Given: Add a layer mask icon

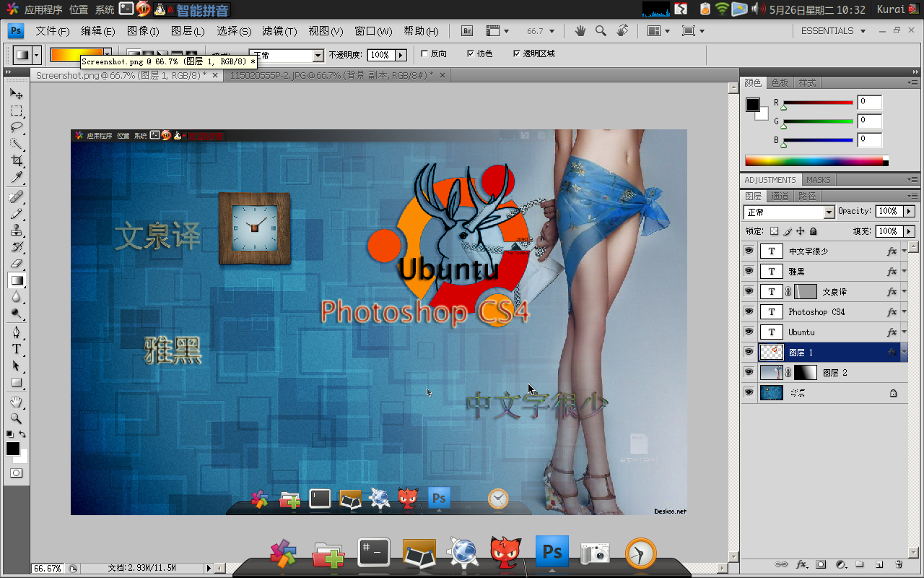Looking at the screenshot, I should point(821,564).
